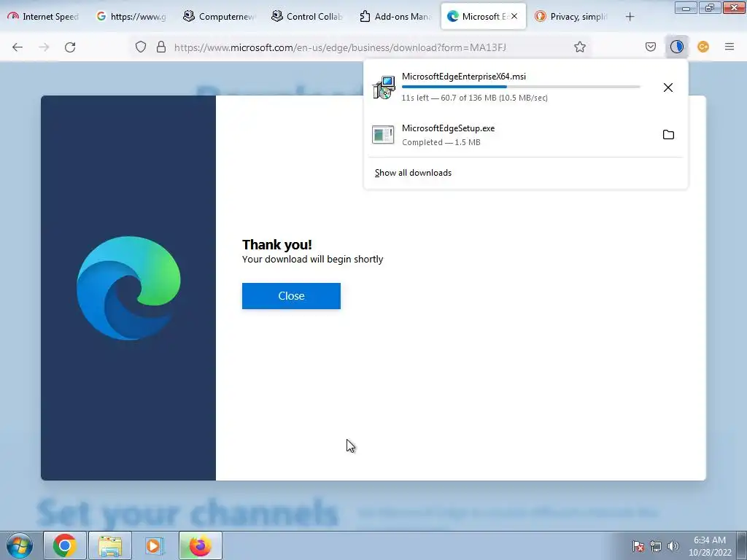Click the orange extension icon in toolbar
The image size is (747, 560).
703,47
